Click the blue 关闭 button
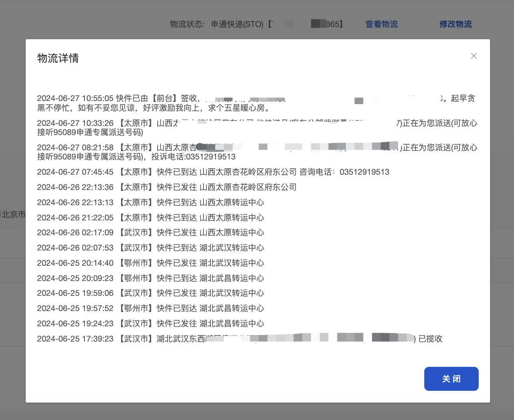 451,379
